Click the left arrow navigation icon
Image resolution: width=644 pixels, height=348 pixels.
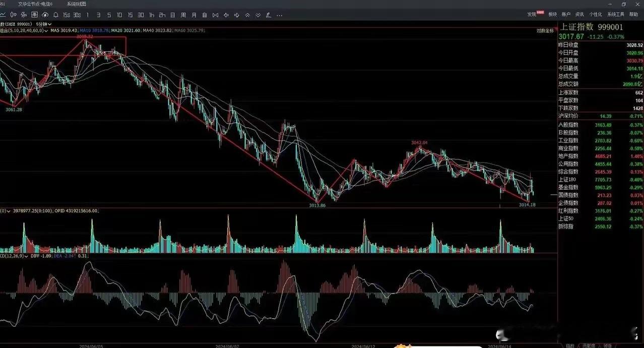[226, 15]
